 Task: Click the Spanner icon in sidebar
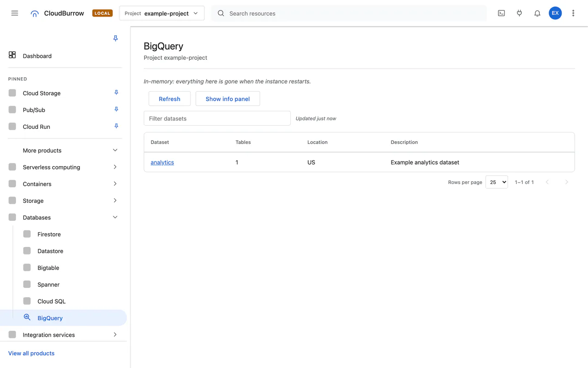pos(27,284)
